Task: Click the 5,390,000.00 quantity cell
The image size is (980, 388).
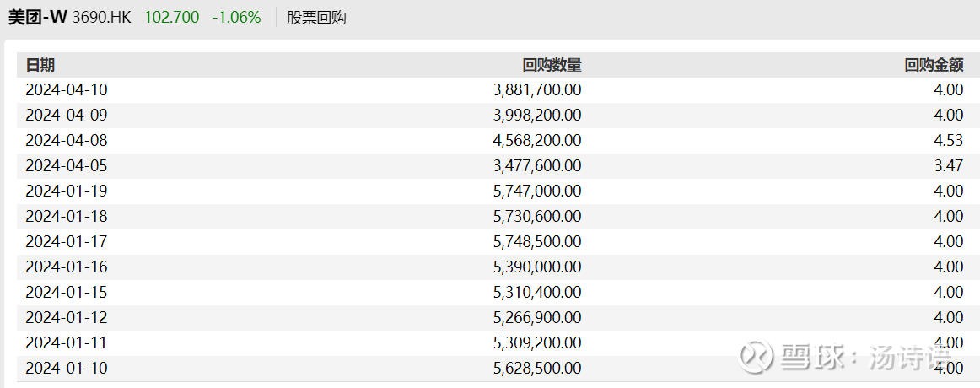Action: pyautogui.click(x=537, y=267)
